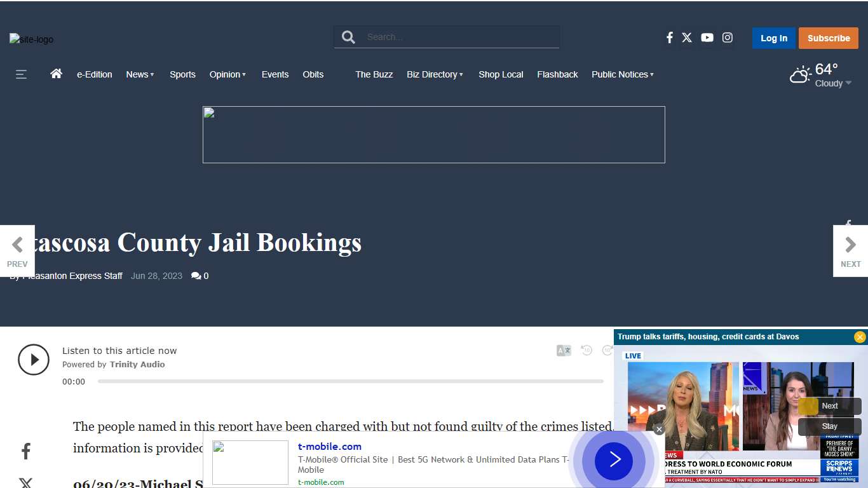Switch to the Sports section

[x=182, y=74]
